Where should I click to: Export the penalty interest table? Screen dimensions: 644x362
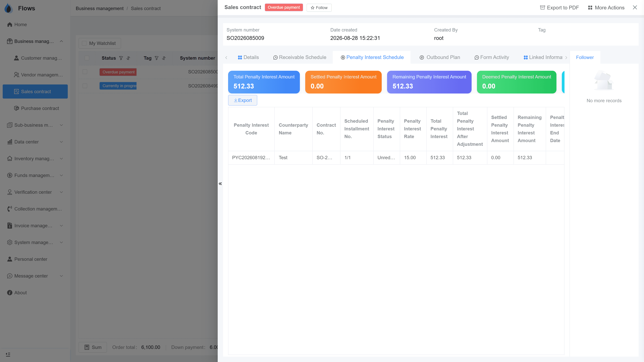pos(243,100)
